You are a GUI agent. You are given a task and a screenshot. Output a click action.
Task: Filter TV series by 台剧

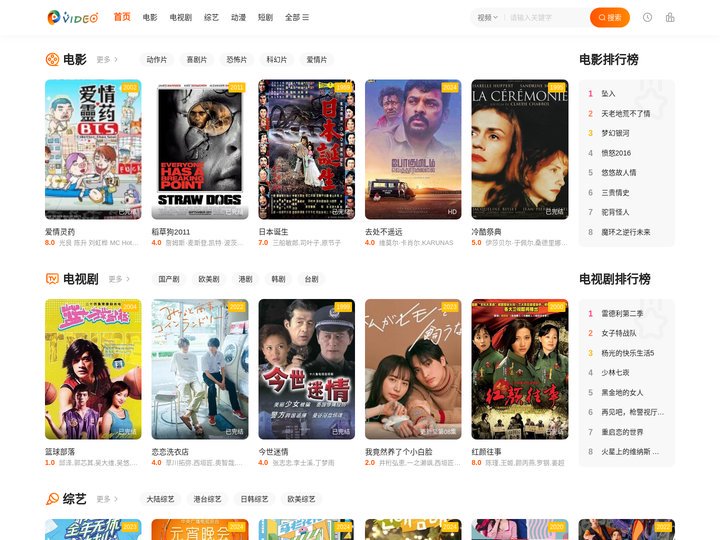click(x=311, y=279)
